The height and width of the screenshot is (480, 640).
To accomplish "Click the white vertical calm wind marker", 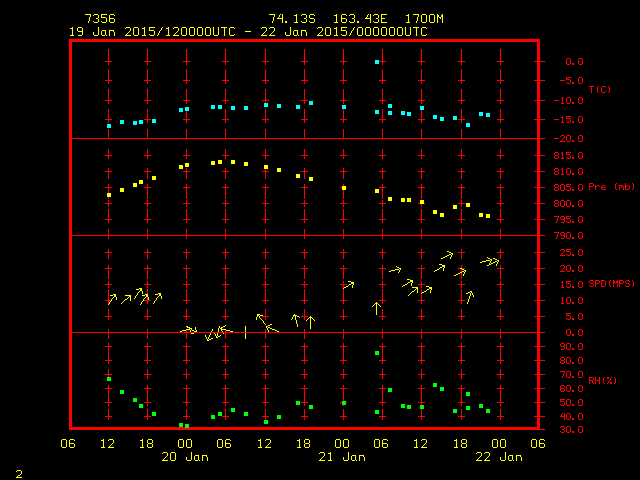I will pyautogui.click(x=245, y=332).
